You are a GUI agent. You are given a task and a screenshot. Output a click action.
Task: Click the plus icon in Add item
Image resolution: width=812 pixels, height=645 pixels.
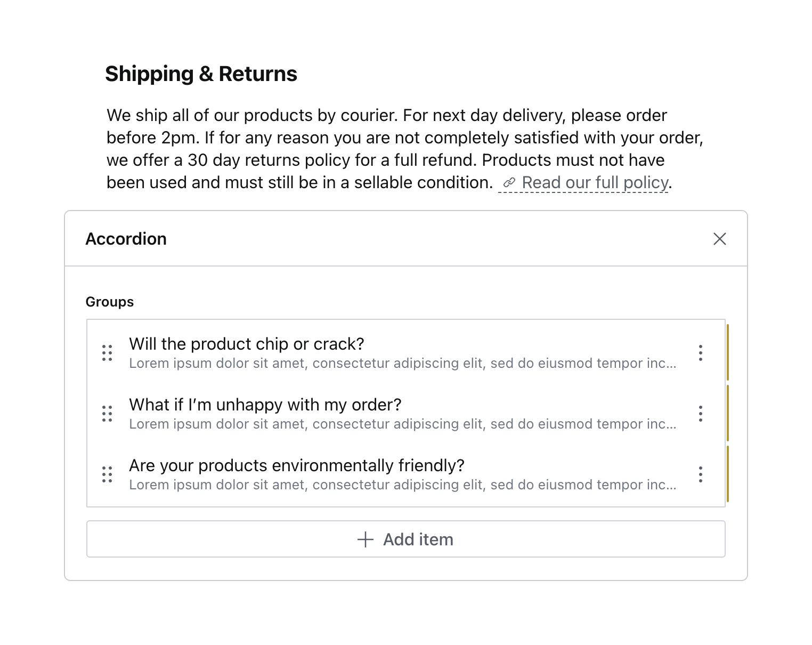click(365, 539)
